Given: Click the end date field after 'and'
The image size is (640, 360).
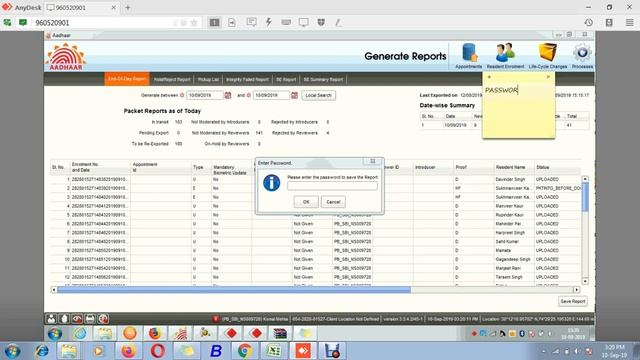Looking at the screenshot, I should click(x=271, y=95).
